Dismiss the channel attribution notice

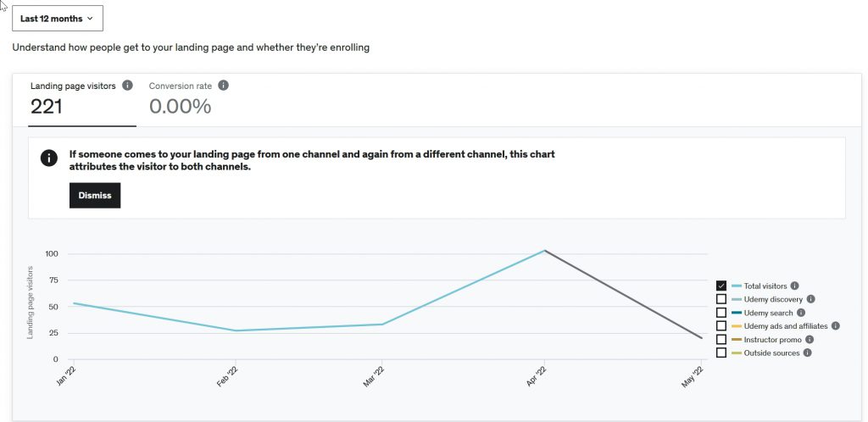(95, 195)
